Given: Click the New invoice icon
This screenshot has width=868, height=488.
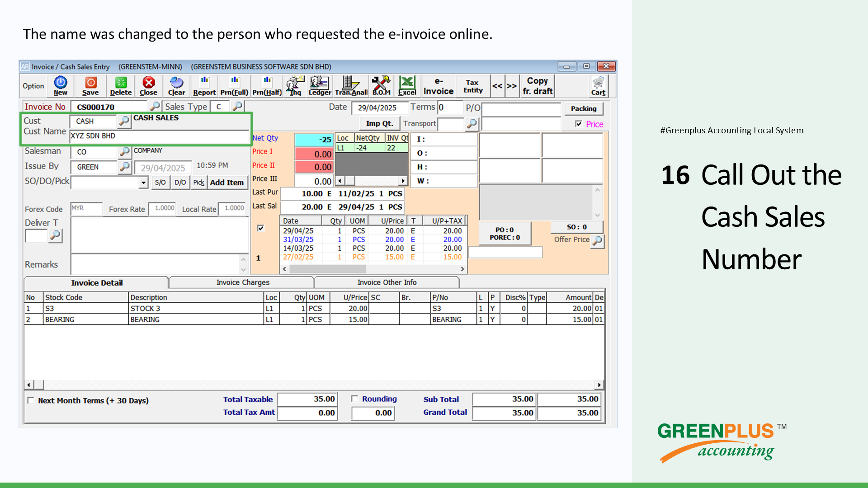Looking at the screenshot, I should 60,86.
